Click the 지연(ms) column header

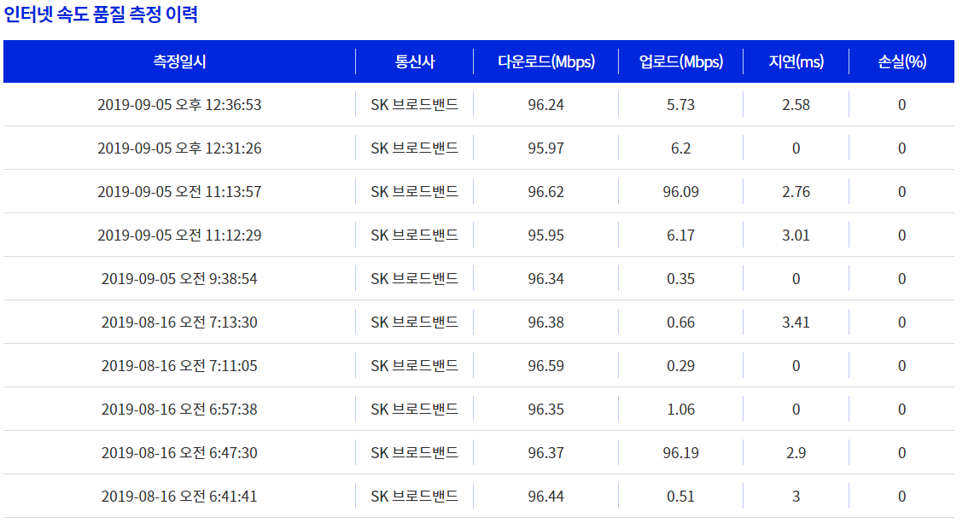tap(796, 61)
